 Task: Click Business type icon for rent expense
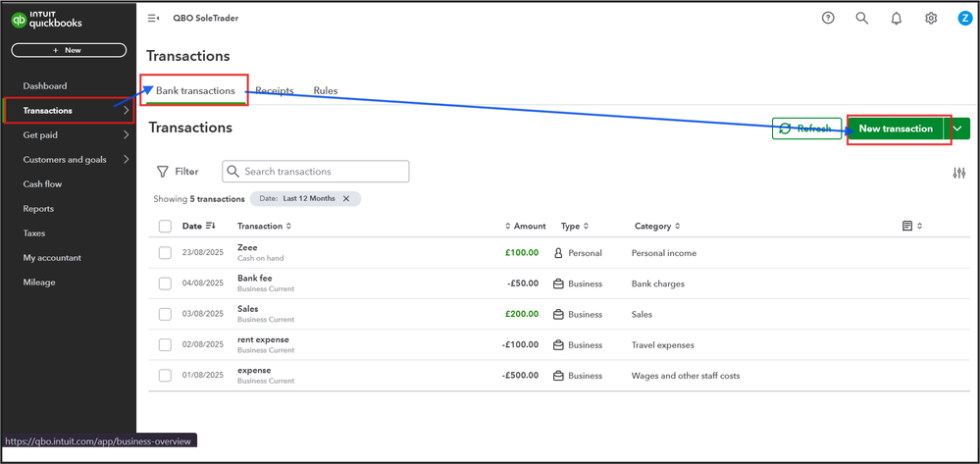tap(559, 345)
